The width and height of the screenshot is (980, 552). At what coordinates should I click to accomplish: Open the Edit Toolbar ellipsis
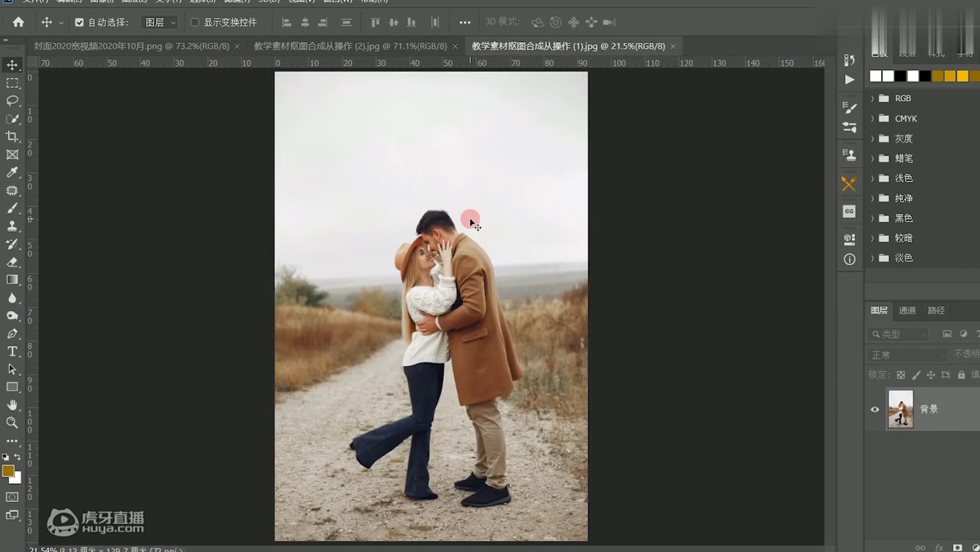coord(12,441)
